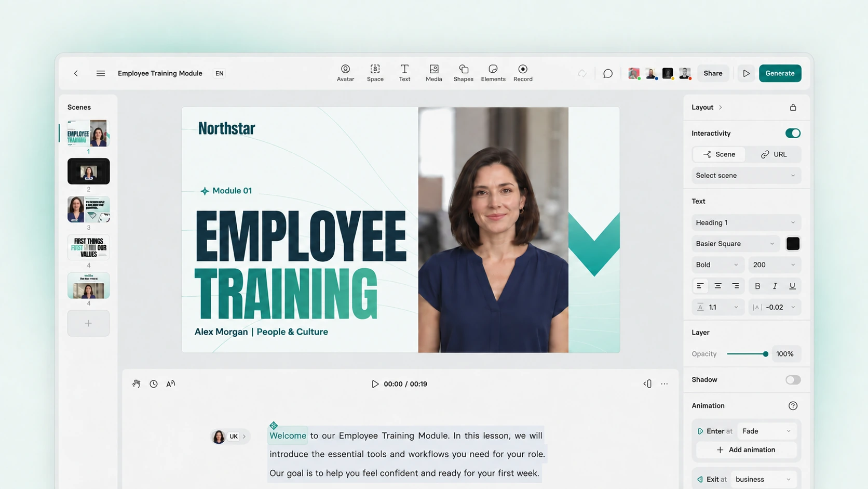Open the Basier Square font dropdown

coord(736,244)
